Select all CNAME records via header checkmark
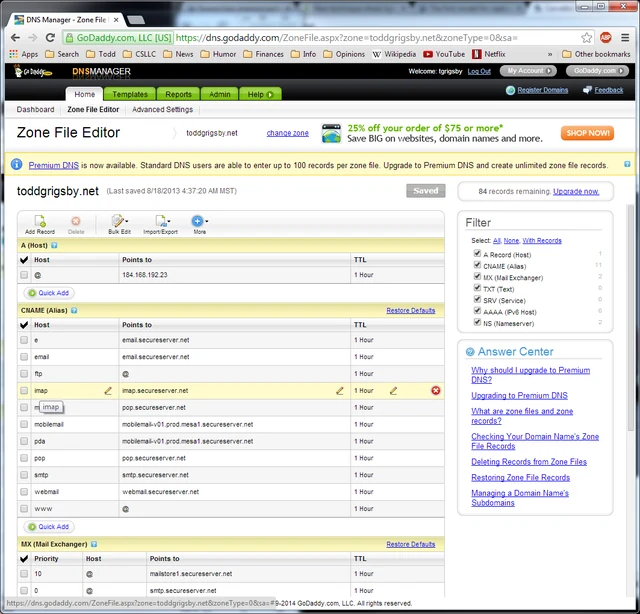The width and height of the screenshot is (640, 614). click(x=24, y=325)
